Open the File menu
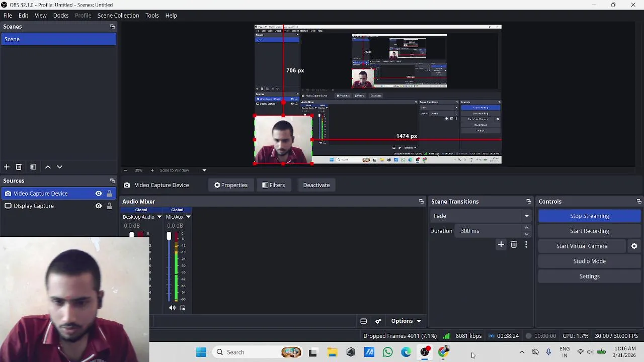 pos(8,16)
